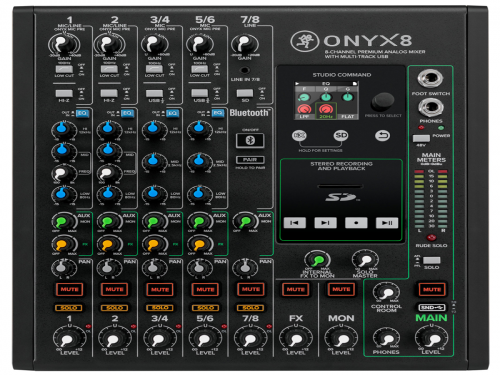
Task: Click the previous track transport button
Action: click(294, 223)
